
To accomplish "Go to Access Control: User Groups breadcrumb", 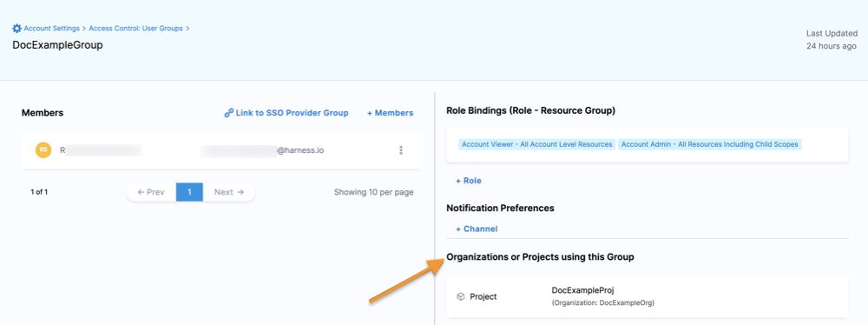I will (135, 29).
